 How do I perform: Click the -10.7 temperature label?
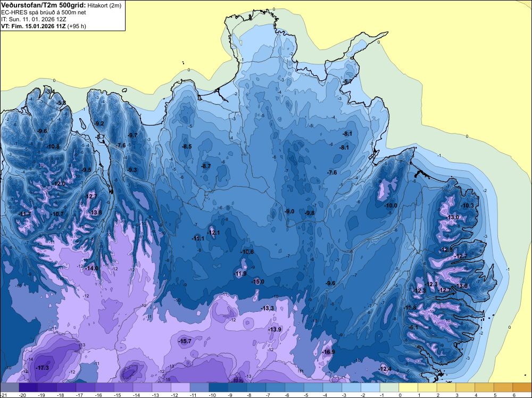tap(57, 214)
